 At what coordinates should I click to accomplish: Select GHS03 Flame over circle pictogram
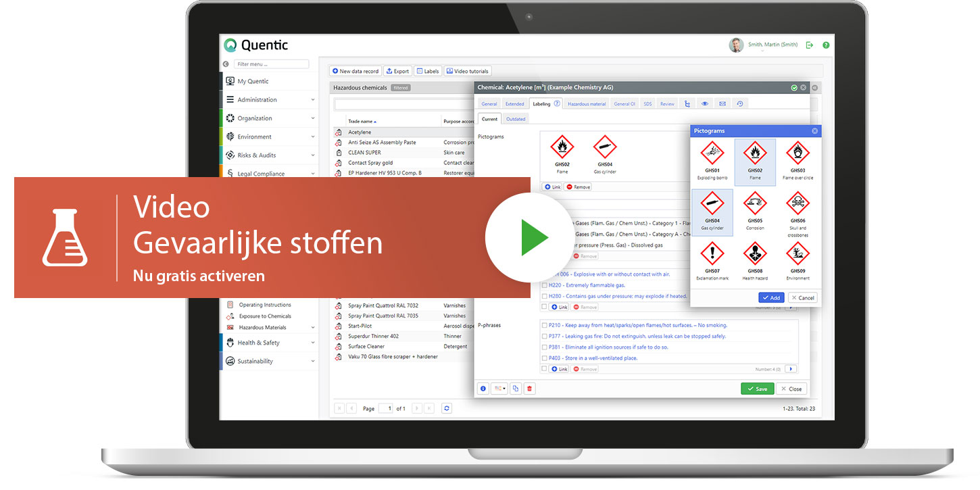click(x=798, y=162)
